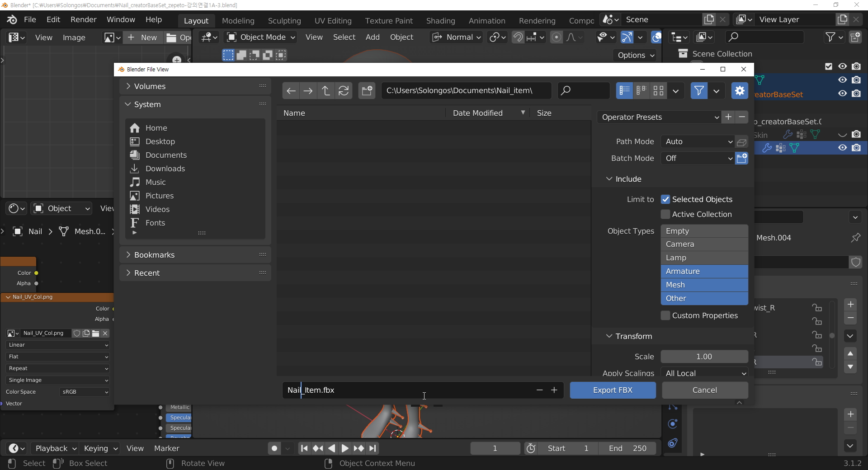Click Export FBX button
Screen dimensions: 868x470
pos(613,390)
